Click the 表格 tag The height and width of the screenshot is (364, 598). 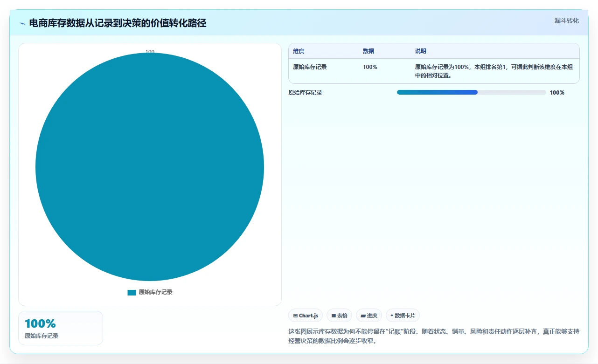(340, 316)
